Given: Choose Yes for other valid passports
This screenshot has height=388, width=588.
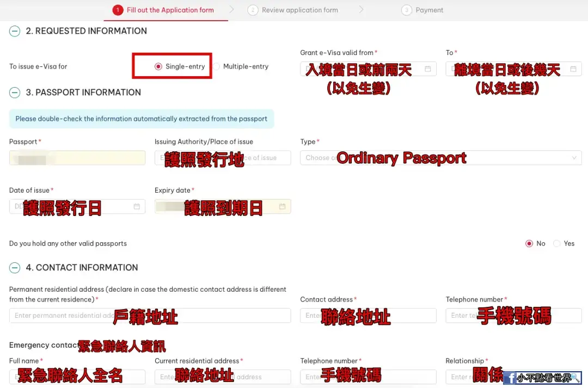Looking at the screenshot, I should (557, 244).
